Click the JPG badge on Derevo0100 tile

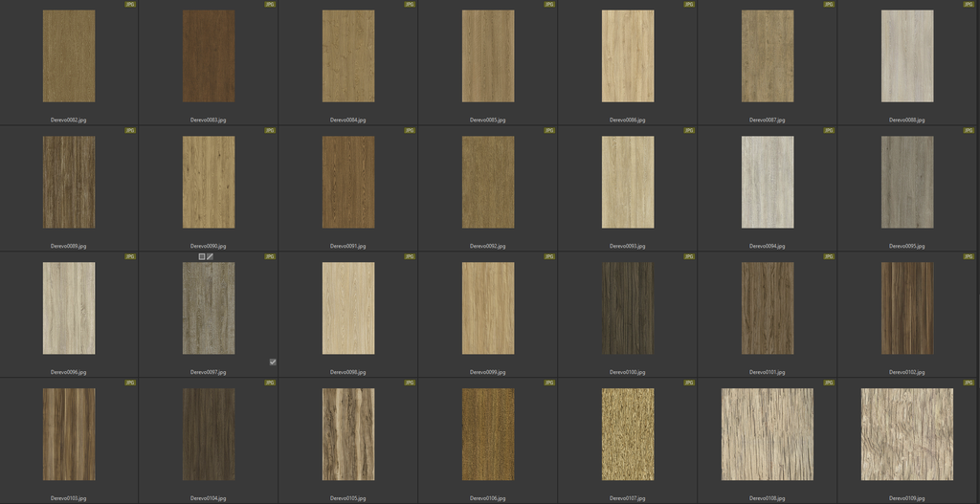[689, 256]
